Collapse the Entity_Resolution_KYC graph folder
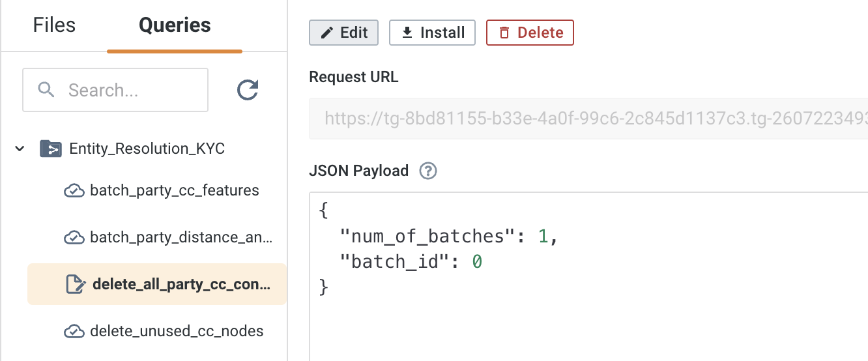The height and width of the screenshot is (361, 868). click(20, 149)
